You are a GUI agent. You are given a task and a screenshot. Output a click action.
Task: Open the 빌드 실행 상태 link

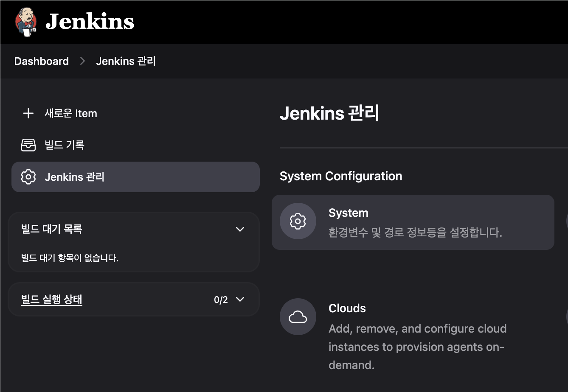point(52,300)
